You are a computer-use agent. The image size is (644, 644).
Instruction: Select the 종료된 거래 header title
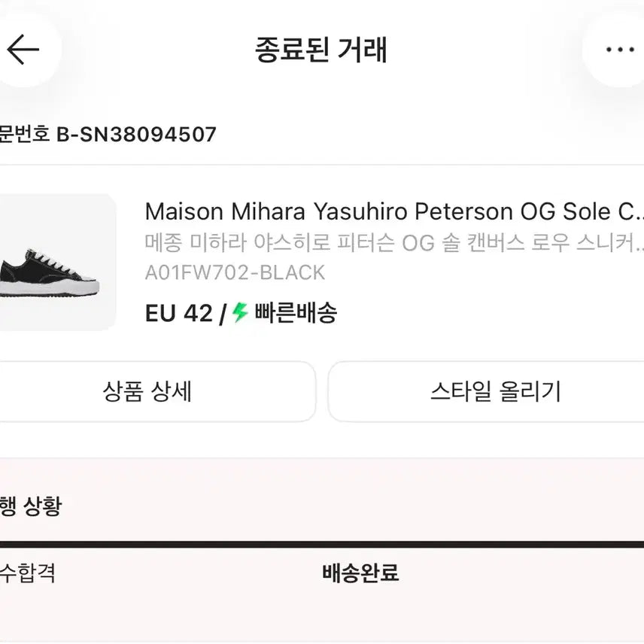click(x=322, y=49)
